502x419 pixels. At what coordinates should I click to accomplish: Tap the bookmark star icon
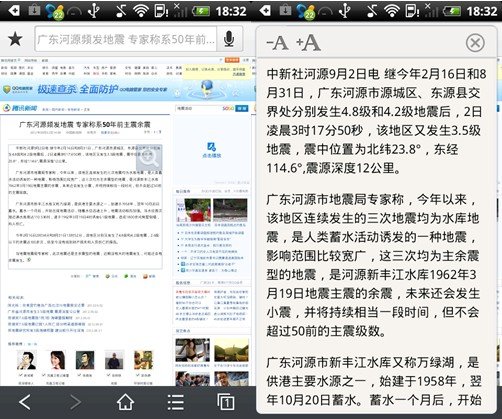pos(15,39)
